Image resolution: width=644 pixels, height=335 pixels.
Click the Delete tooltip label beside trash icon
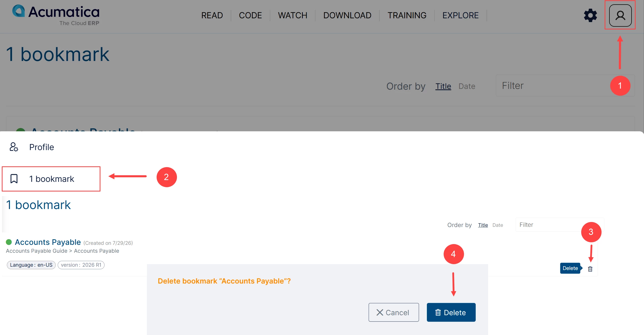[x=570, y=268]
